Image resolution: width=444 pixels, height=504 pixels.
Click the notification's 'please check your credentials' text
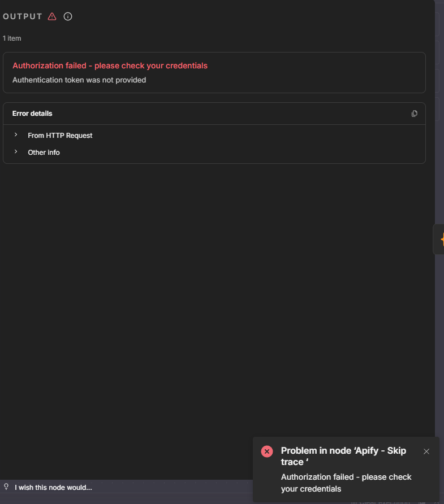pos(346,483)
